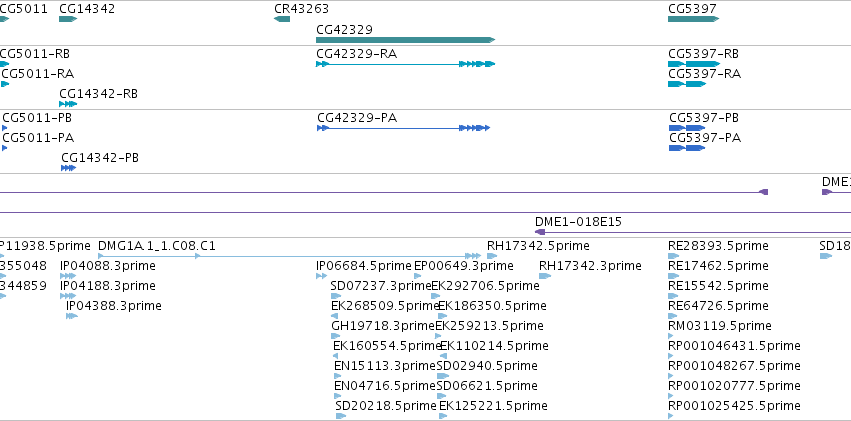
Task: Click the DMG1A.1_1.C08.C1 feature line
Action: point(289,256)
